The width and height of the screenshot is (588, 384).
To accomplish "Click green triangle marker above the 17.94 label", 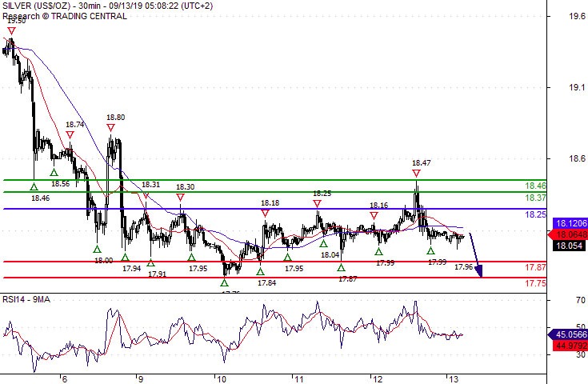I will (x=126, y=258).
